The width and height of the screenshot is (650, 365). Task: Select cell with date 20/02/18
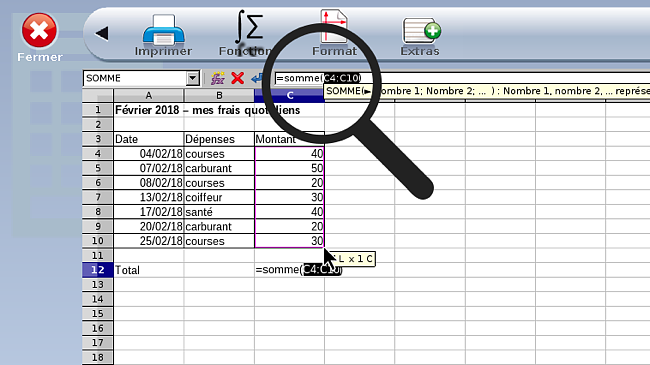click(x=148, y=226)
